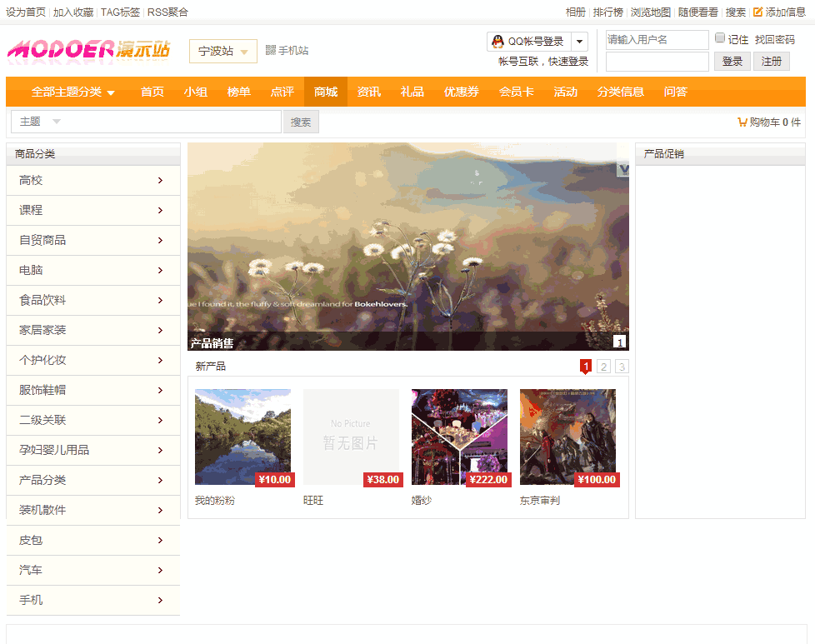Go to the 优惠券 navigation tab
Image resolution: width=815 pixels, height=644 pixels.
point(461,92)
